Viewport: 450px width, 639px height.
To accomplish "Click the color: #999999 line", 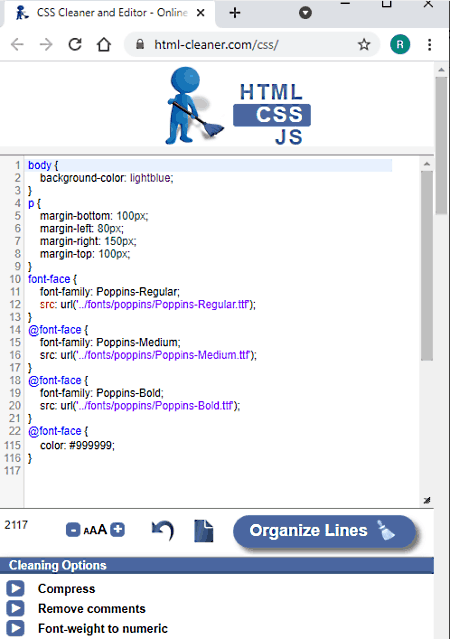I will tap(77, 445).
